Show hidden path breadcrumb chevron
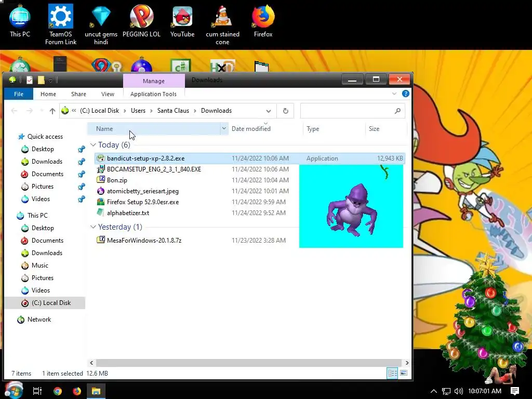532x399 pixels. pyautogui.click(x=74, y=111)
